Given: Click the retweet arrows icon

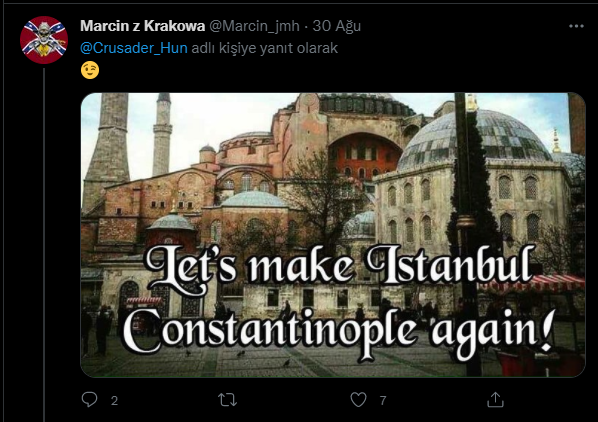Looking at the screenshot, I should tap(227, 400).
